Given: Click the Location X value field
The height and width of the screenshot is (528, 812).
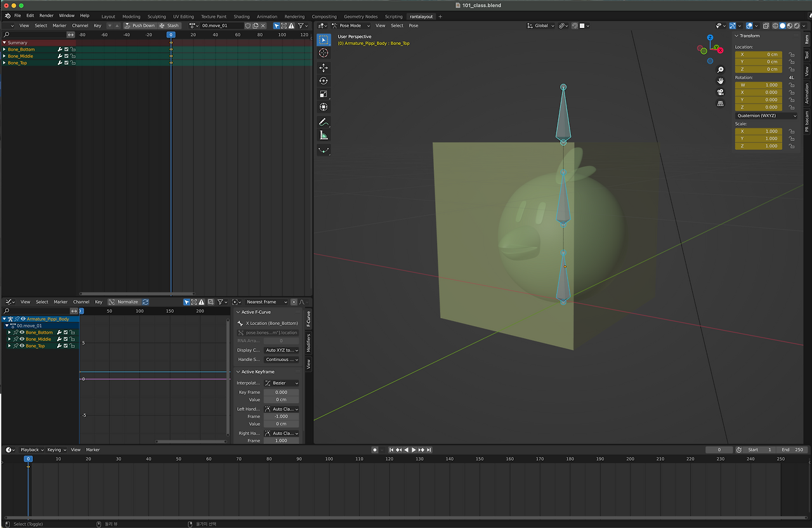Looking at the screenshot, I should point(759,55).
